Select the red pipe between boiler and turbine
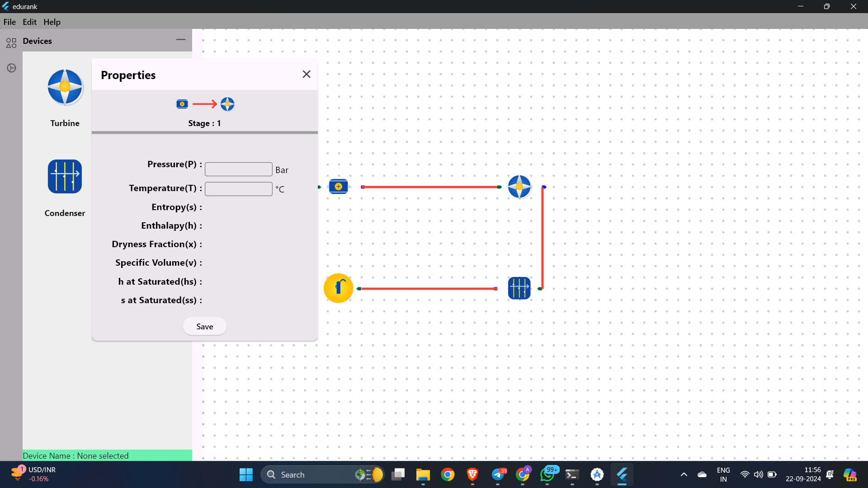This screenshot has height=488, width=868. (431, 187)
